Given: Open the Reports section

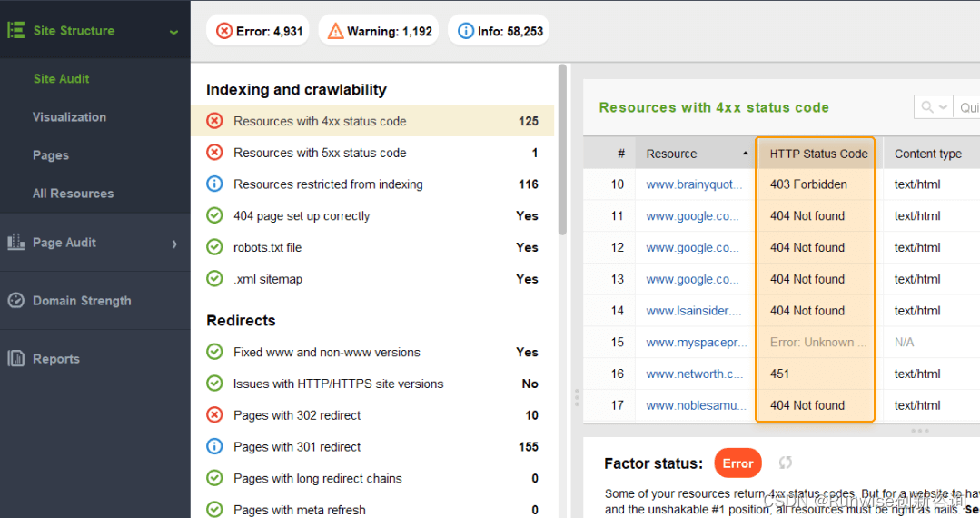Looking at the screenshot, I should pyautogui.click(x=56, y=359).
